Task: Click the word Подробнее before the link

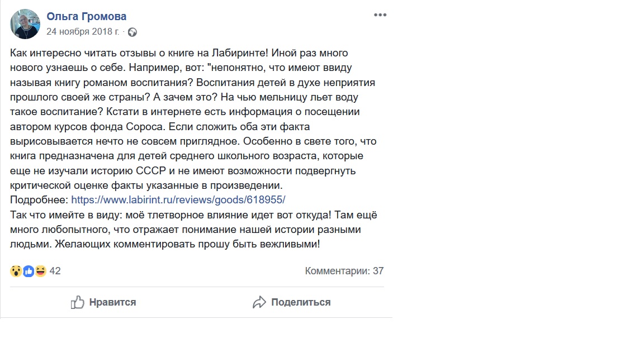Action: [39, 199]
